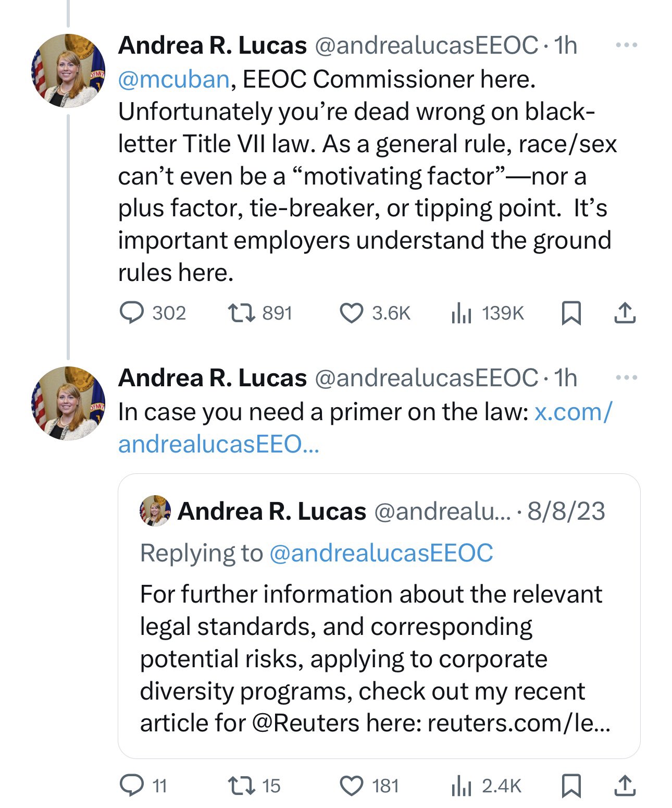Share the second tweet about the primer
This screenshot has width=672, height=808.
625,786
